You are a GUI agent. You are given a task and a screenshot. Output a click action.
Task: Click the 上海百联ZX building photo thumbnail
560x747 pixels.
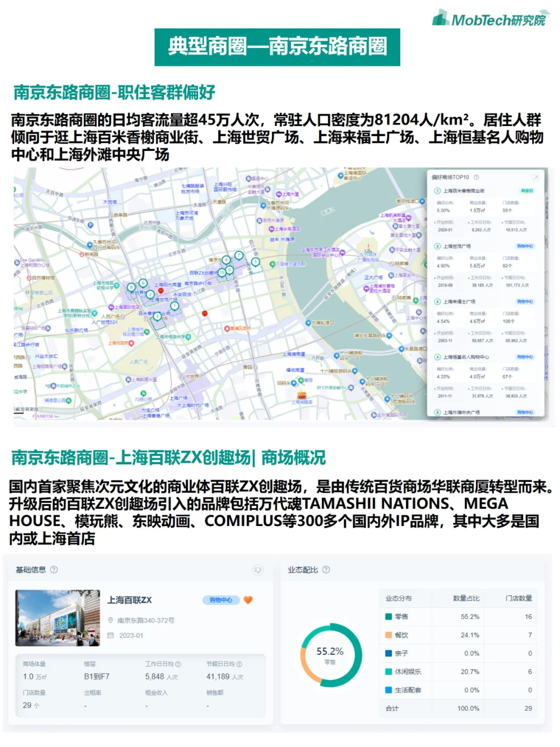(x=57, y=617)
